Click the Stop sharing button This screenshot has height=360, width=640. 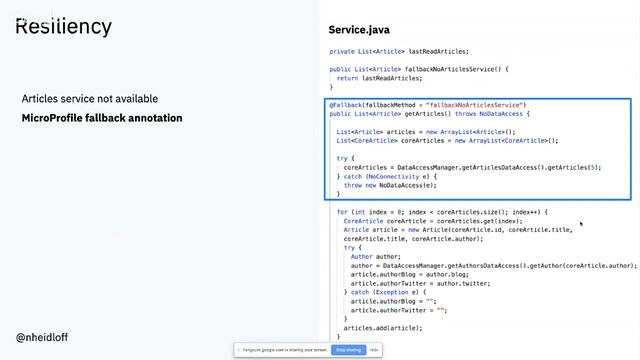coord(348,350)
